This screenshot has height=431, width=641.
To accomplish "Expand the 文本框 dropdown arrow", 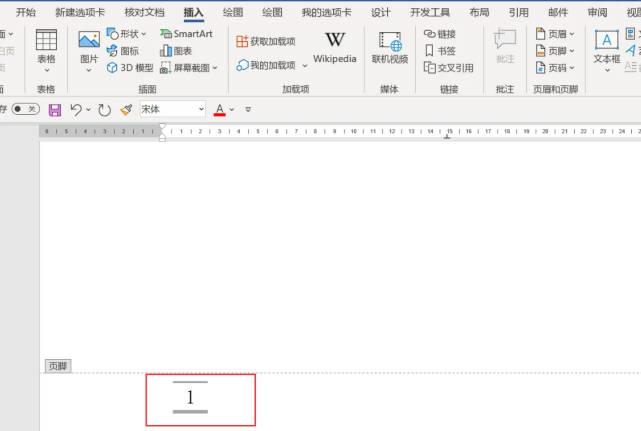I will (607, 70).
